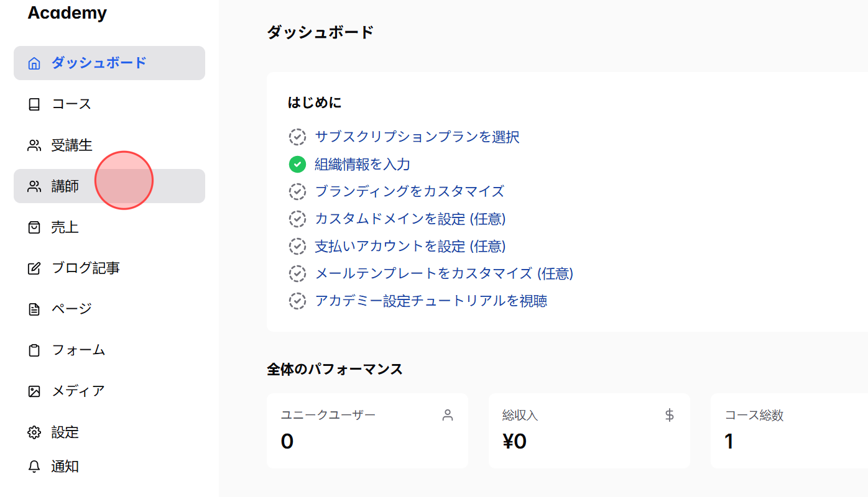
Task: Select the document icon beside ページ
Action: [x=34, y=308]
